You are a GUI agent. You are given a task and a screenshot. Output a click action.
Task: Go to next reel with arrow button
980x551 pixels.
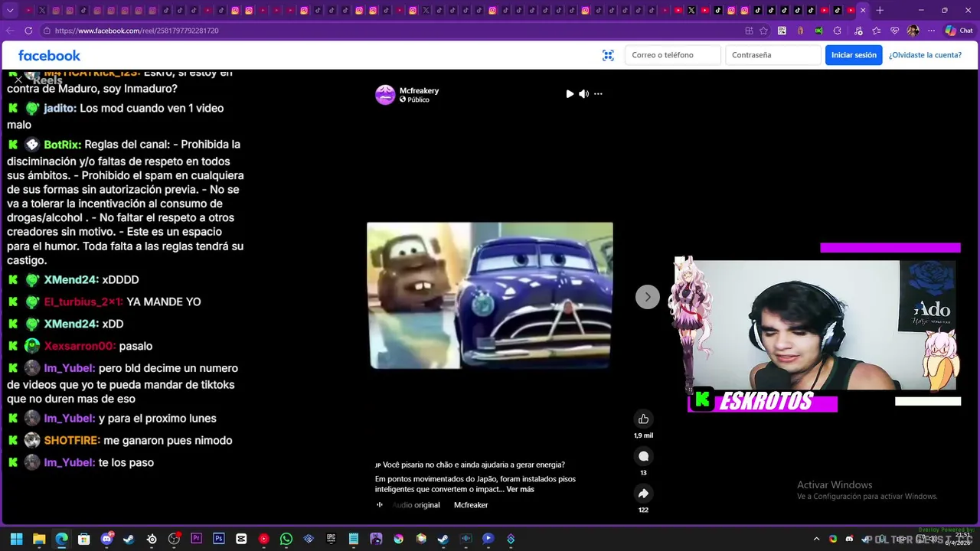pyautogui.click(x=648, y=297)
